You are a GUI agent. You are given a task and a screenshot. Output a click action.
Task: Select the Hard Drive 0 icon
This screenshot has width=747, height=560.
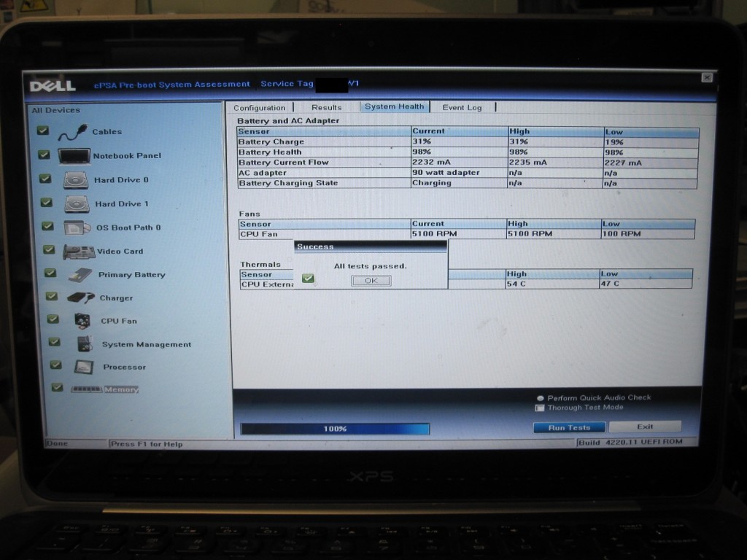click(x=76, y=181)
